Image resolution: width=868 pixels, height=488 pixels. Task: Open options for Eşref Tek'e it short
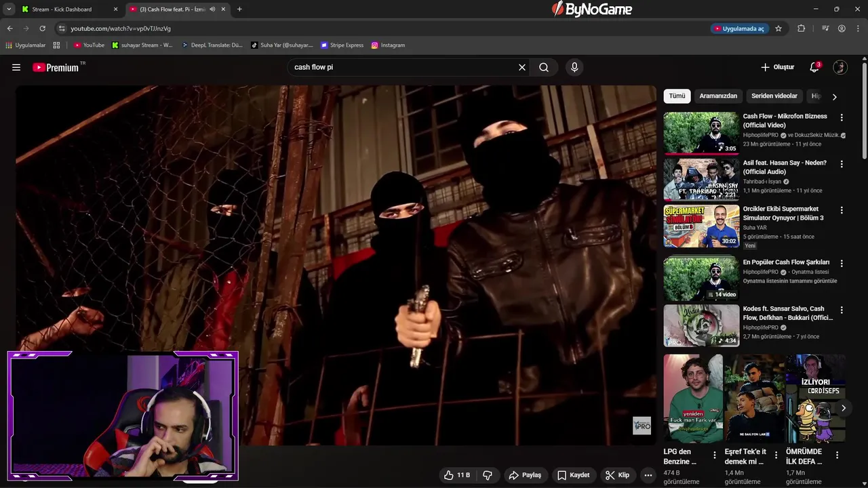click(776, 455)
